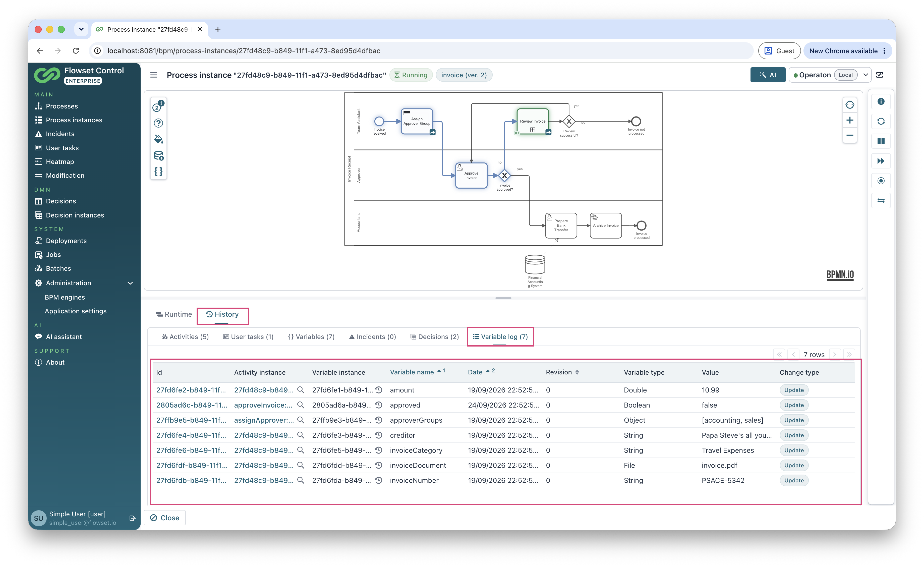924x567 pixels.
Task: Open the Decisions (2) tab
Action: coord(434,337)
